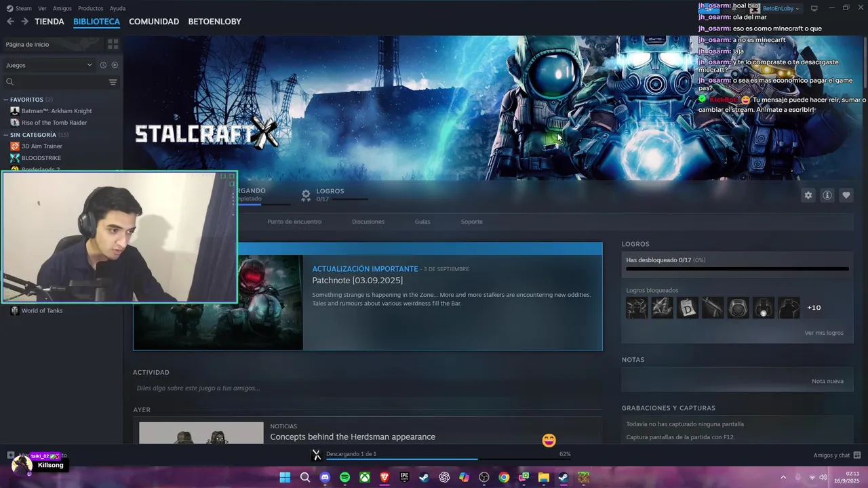The height and width of the screenshot is (488, 868).
Task: Click the activity text input field
Action: click(366, 388)
